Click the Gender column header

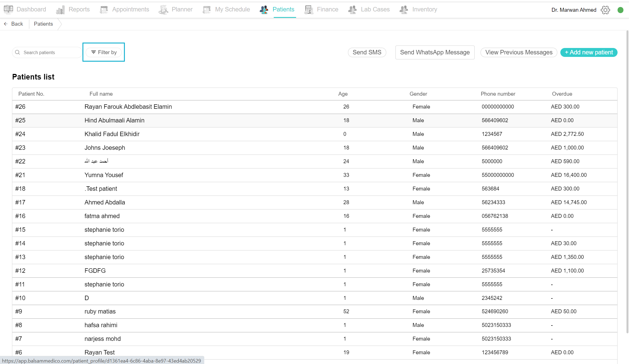click(418, 94)
